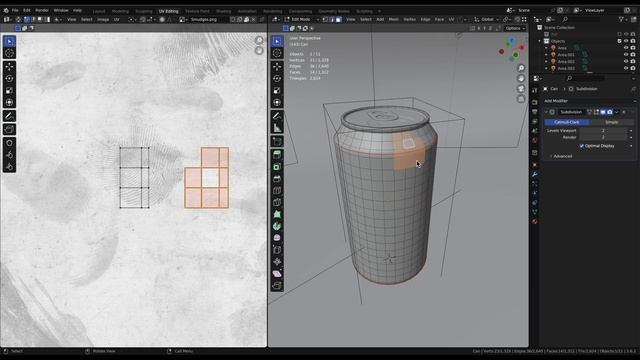Click the Levels Viewport value field
This screenshot has width=640, height=360.
tap(603, 131)
